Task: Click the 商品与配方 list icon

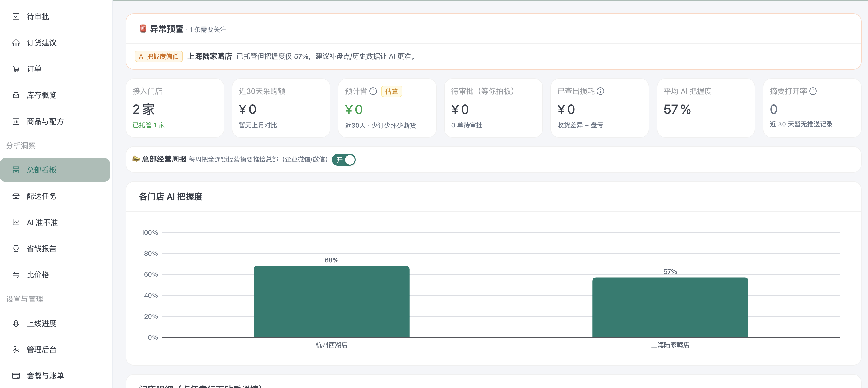Action: (x=16, y=121)
